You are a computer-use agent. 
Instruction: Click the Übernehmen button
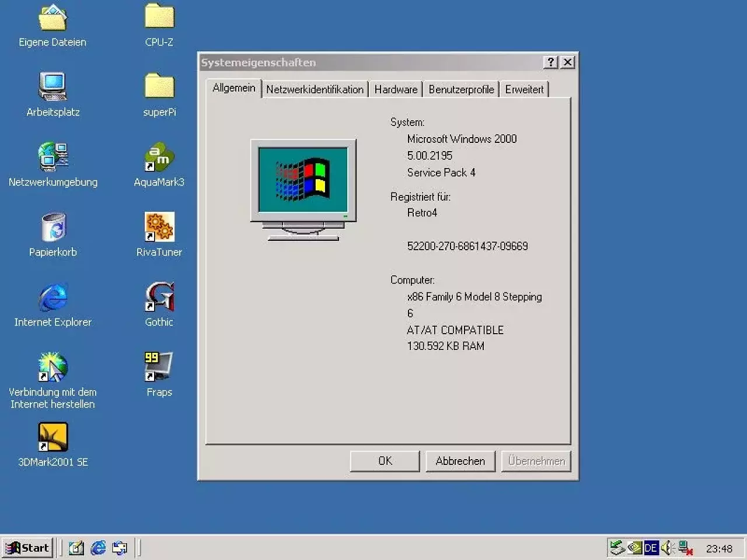point(536,461)
